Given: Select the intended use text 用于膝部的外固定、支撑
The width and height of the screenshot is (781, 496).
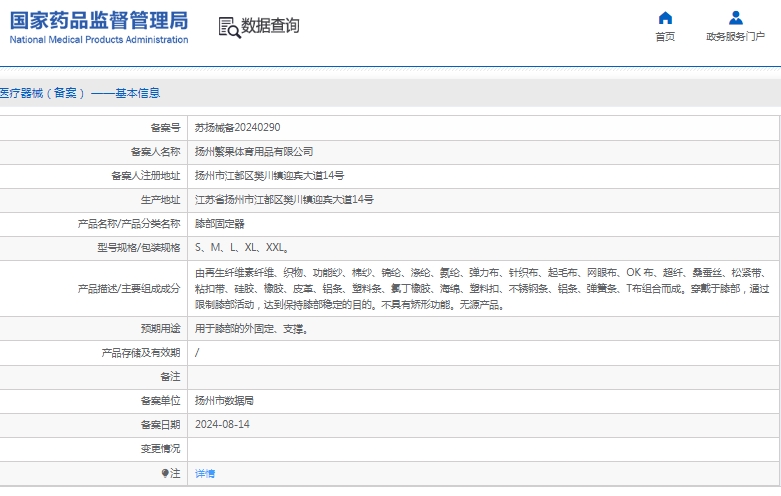Looking at the screenshot, I should point(251,329).
